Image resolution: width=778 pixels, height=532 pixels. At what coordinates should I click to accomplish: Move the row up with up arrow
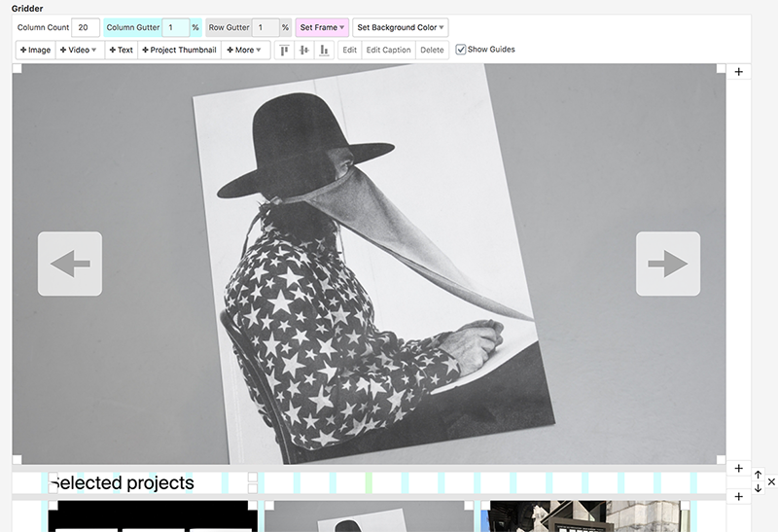tap(758, 475)
